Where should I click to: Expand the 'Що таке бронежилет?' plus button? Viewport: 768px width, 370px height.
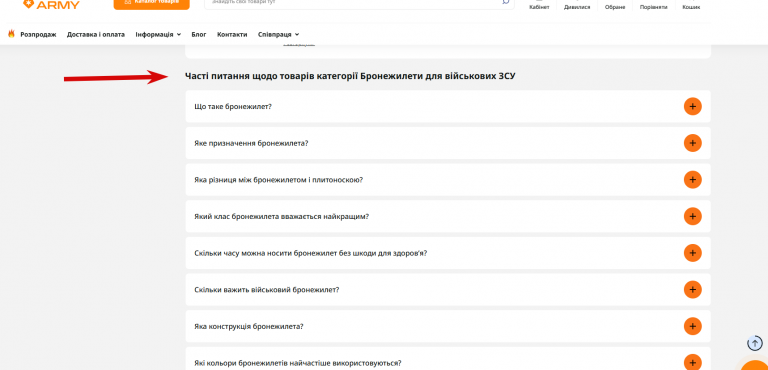tap(693, 106)
